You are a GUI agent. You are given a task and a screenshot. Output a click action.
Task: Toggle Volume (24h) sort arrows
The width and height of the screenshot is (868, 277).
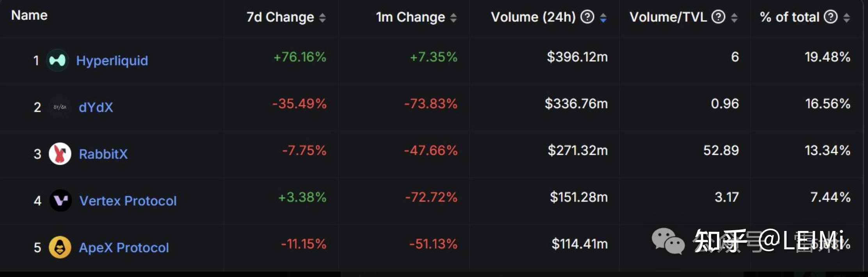point(603,18)
